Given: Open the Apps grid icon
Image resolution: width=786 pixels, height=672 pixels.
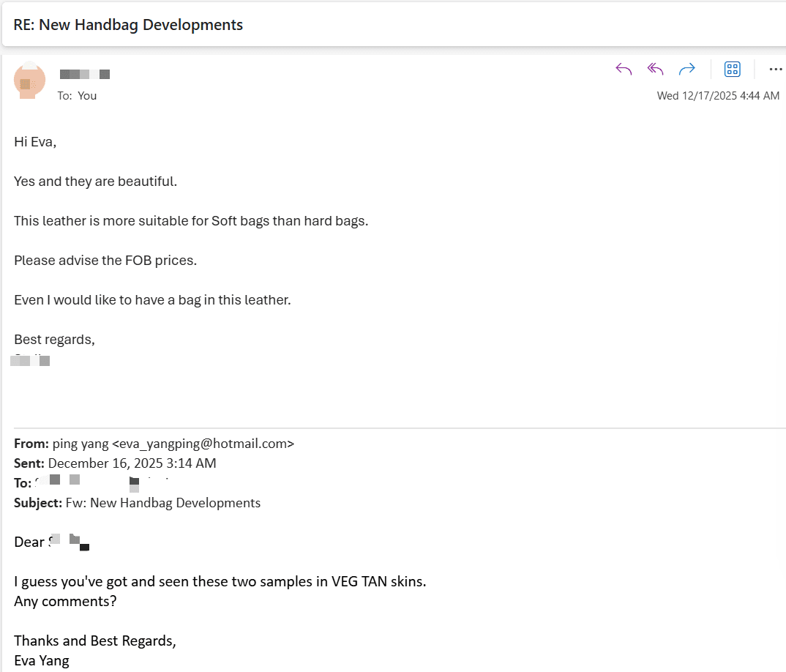Looking at the screenshot, I should (x=733, y=70).
